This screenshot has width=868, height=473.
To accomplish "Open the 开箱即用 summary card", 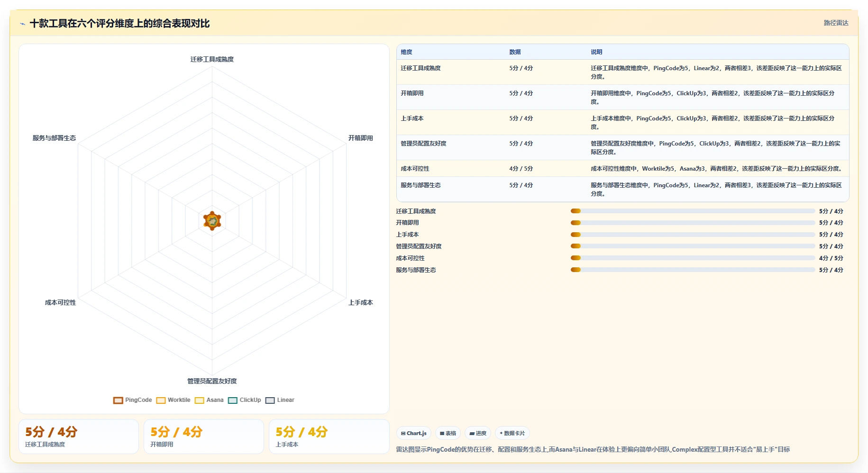I will pos(204,437).
